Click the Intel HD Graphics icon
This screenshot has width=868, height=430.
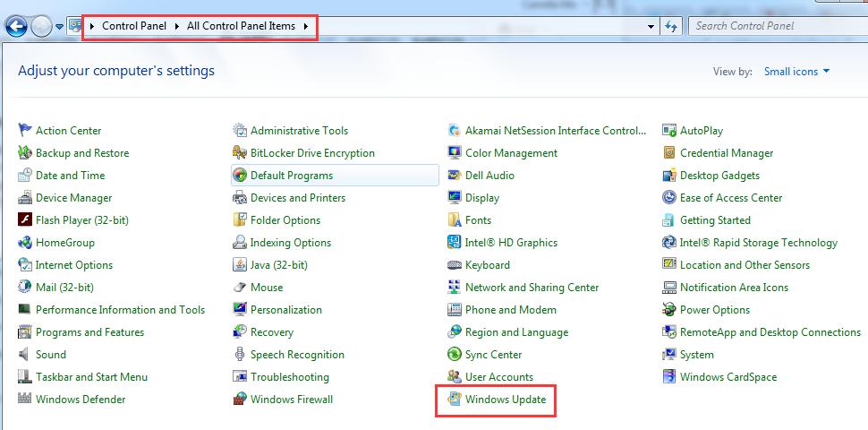point(455,243)
